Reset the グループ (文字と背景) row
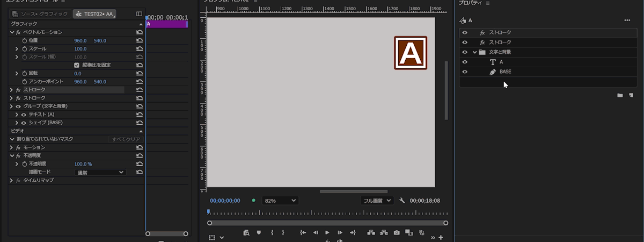This screenshot has width=644, height=242. pos(140,106)
